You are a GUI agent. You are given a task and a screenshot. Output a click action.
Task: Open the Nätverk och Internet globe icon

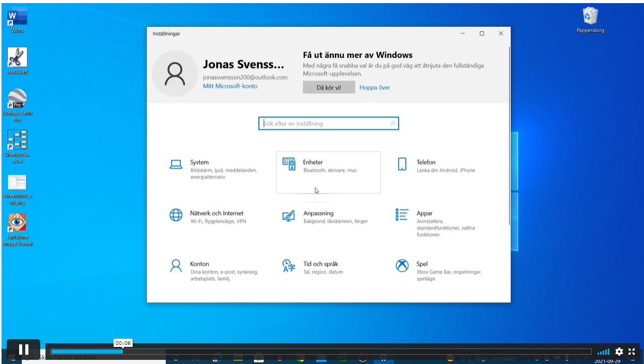[x=176, y=215]
